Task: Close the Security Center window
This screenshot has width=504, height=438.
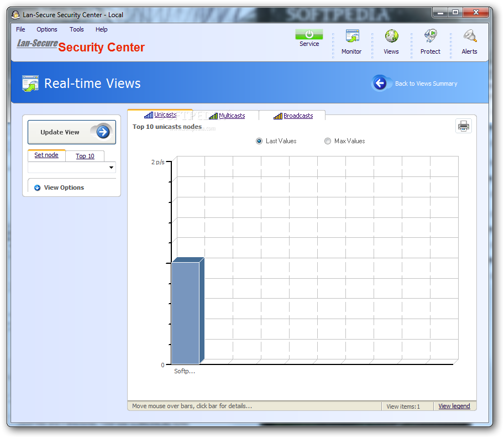Action: pyautogui.click(x=476, y=13)
